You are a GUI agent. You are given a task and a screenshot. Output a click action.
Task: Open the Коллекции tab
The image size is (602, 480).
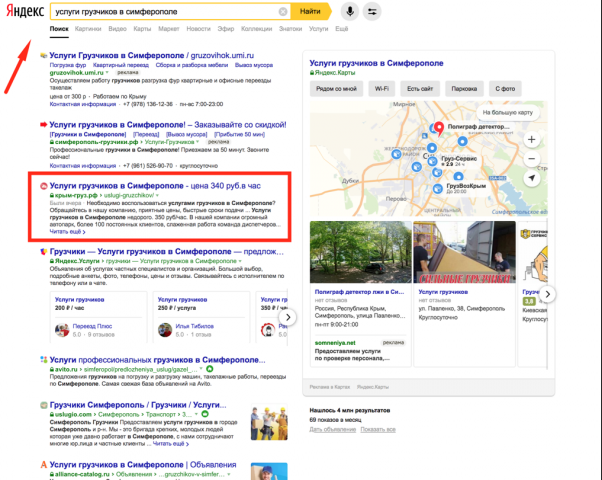tap(256, 29)
